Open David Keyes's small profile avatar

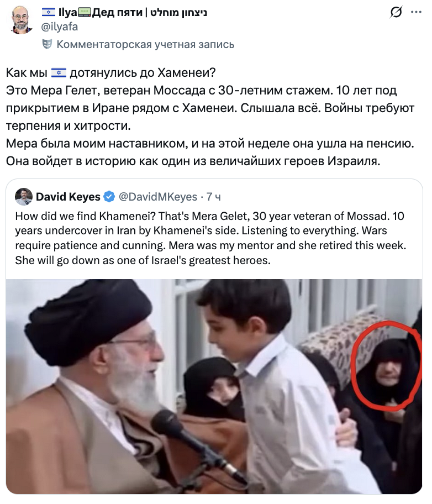(24, 197)
